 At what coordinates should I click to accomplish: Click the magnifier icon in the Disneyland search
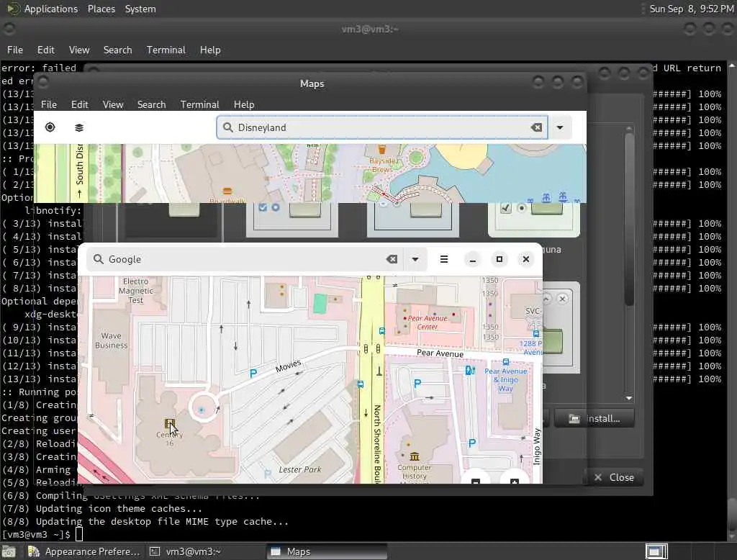pyautogui.click(x=228, y=127)
